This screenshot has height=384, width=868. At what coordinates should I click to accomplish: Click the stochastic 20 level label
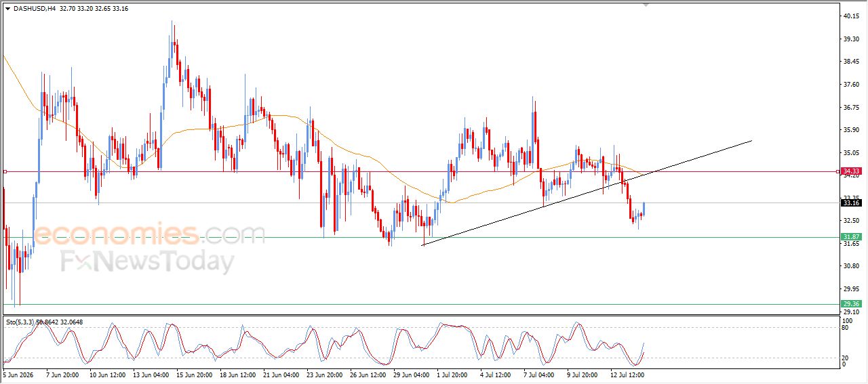[x=845, y=358]
